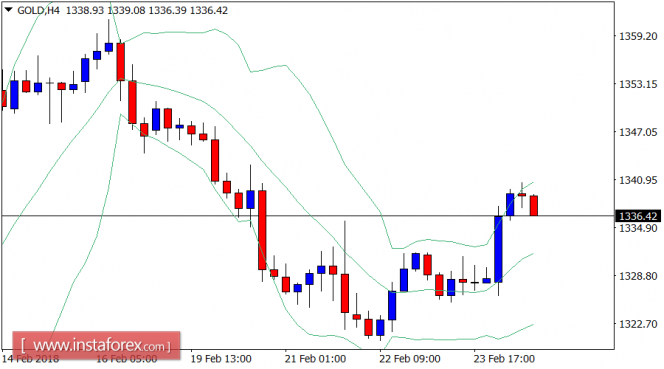Click the 1336.42 current price label
The width and height of the screenshot is (664, 369).
click(638, 216)
